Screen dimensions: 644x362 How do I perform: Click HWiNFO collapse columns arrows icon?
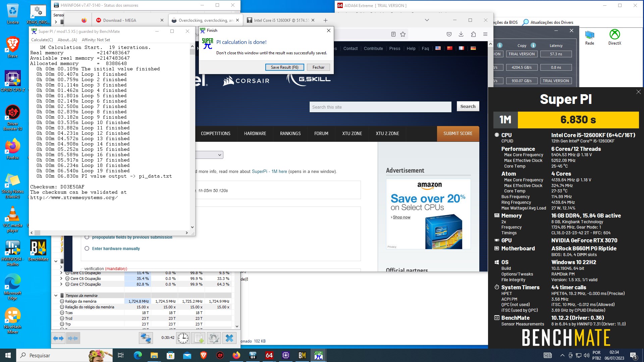(x=73, y=338)
